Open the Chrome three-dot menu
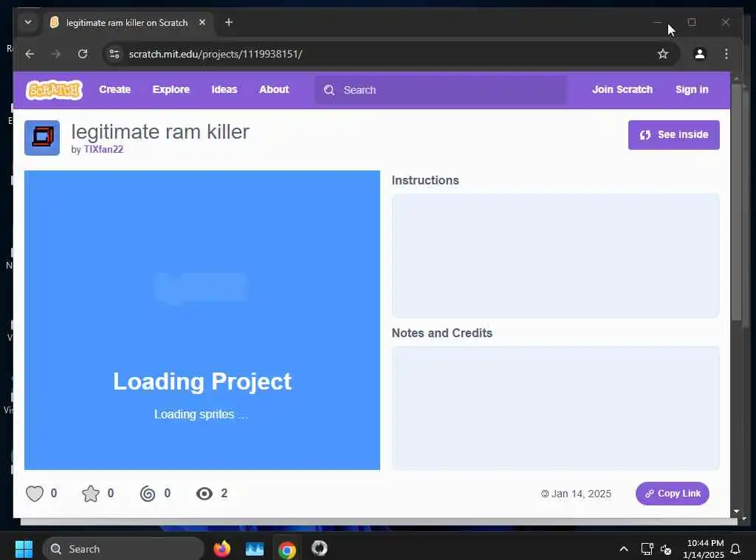Image resolution: width=756 pixels, height=560 pixels. tap(726, 54)
